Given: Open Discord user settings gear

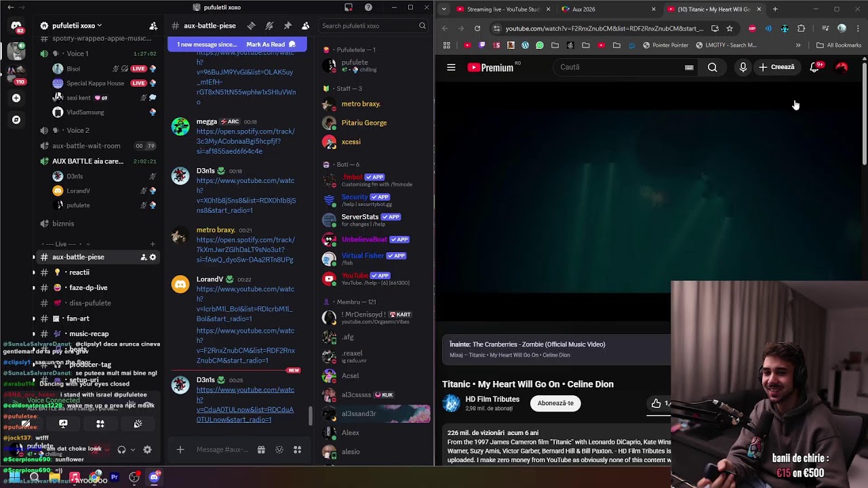Looking at the screenshot, I should coord(147,449).
